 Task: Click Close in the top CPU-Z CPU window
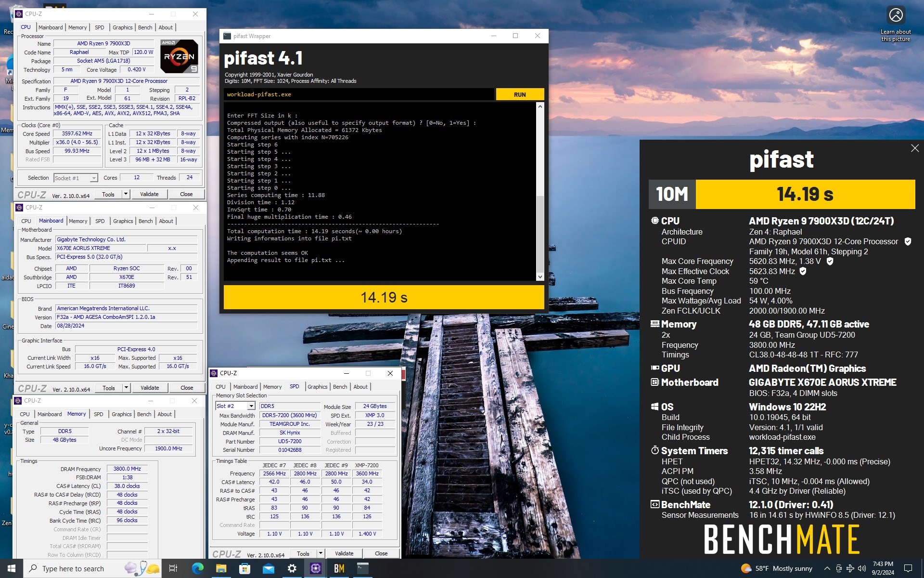point(186,194)
